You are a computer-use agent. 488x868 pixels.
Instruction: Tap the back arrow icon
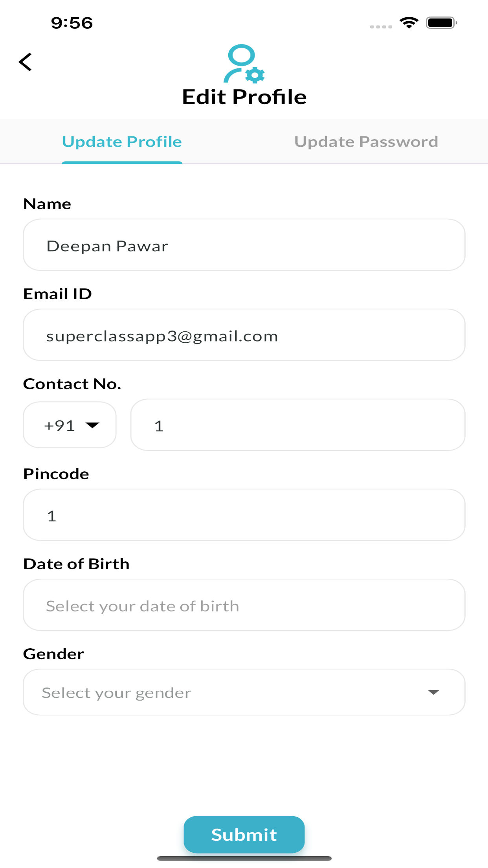pyautogui.click(x=26, y=62)
